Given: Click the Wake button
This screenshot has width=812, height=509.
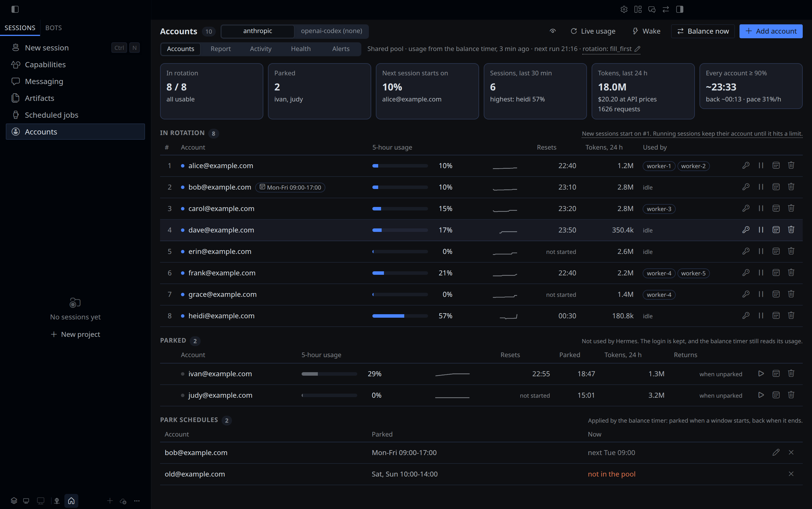Looking at the screenshot, I should click(x=646, y=31).
